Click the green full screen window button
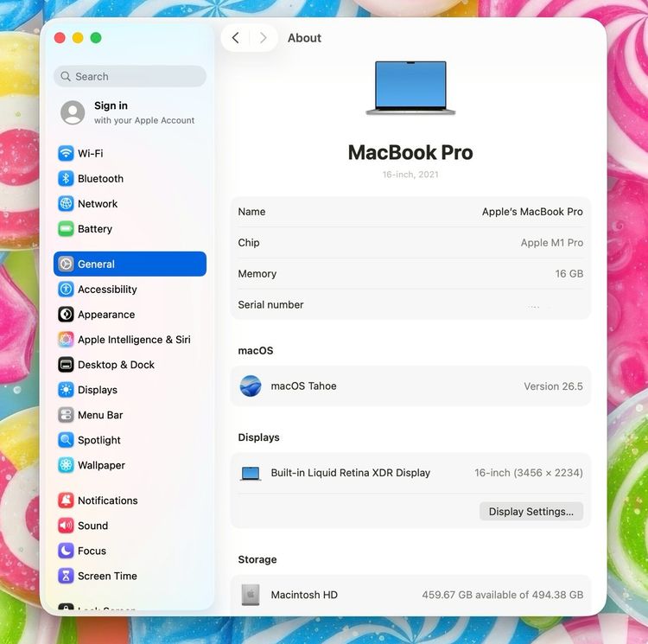This screenshot has width=648, height=644. pos(96,38)
